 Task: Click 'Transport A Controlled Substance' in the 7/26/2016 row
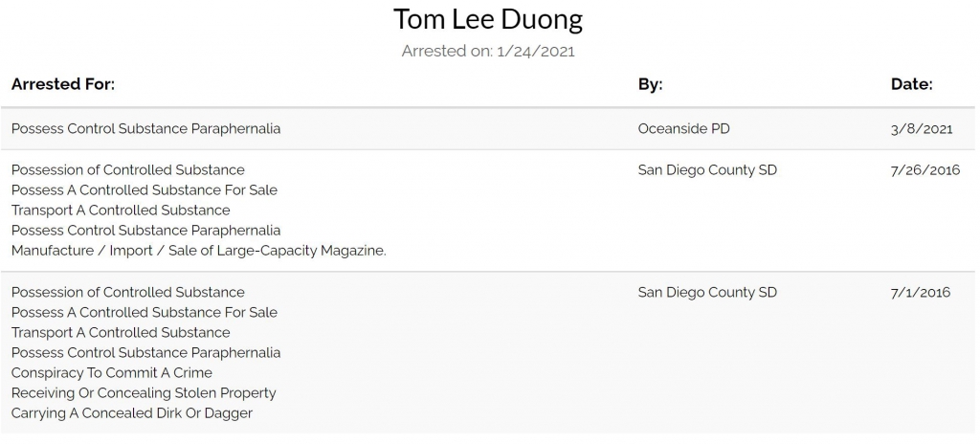(x=121, y=210)
